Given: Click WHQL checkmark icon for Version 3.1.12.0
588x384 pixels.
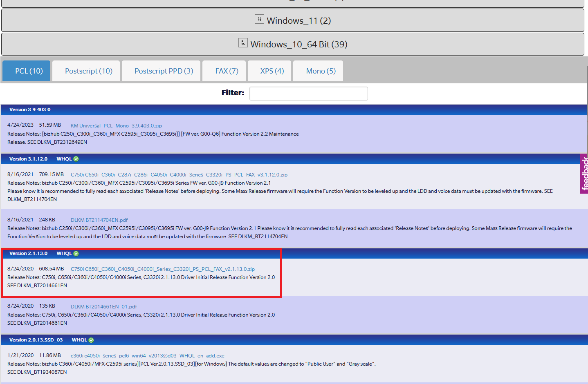Looking at the screenshot, I should (x=76, y=159).
